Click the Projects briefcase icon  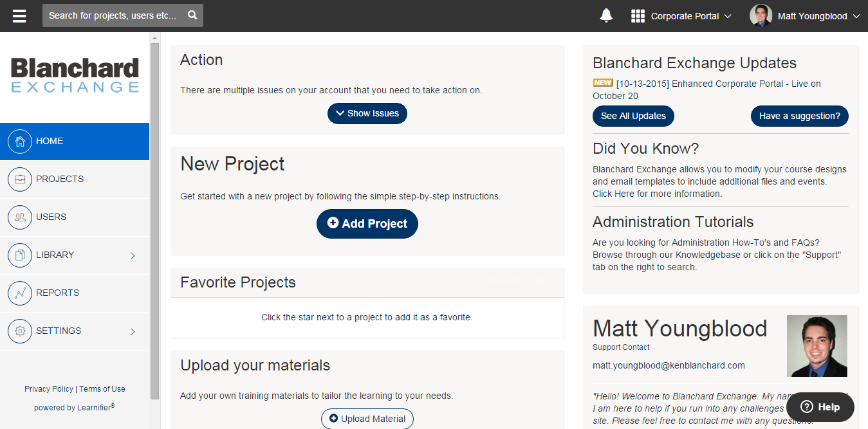click(x=20, y=179)
